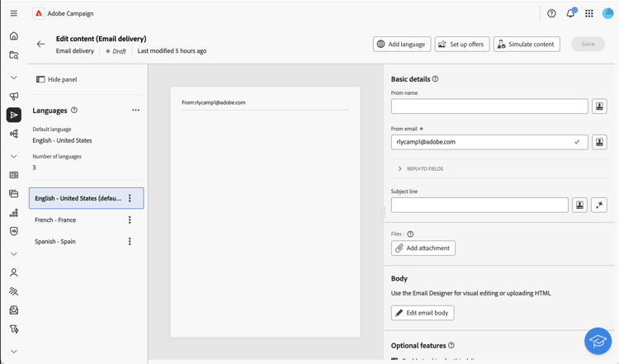This screenshot has width=619, height=364.
Task: Click the Subject line input field
Action: 480,205
